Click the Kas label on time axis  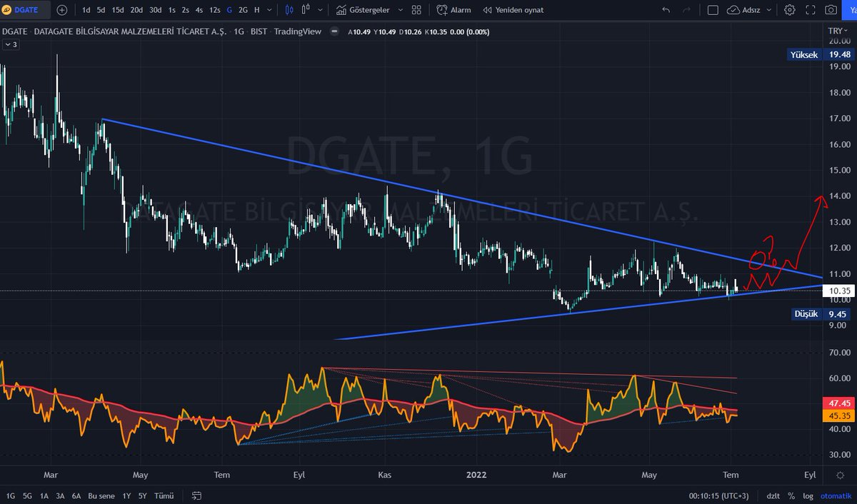click(x=385, y=475)
